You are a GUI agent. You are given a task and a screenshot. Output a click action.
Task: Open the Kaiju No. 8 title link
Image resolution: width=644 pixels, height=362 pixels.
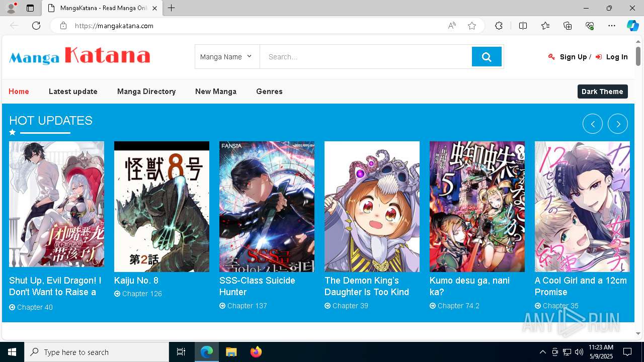136,281
